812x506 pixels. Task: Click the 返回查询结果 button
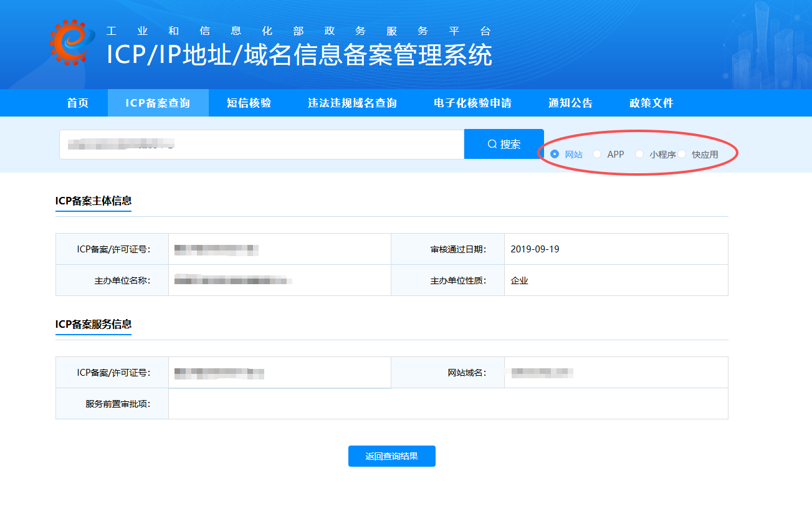[x=392, y=456]
